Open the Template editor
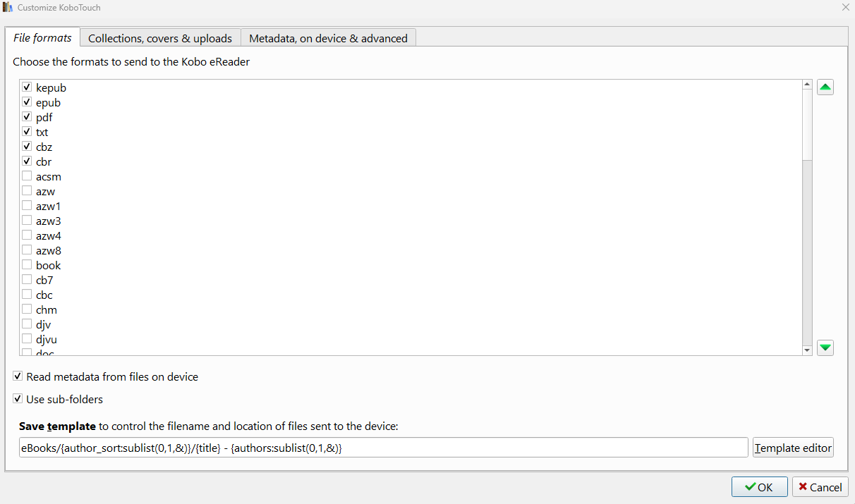This screenshot has height=504, width=855. coord(793,448)
